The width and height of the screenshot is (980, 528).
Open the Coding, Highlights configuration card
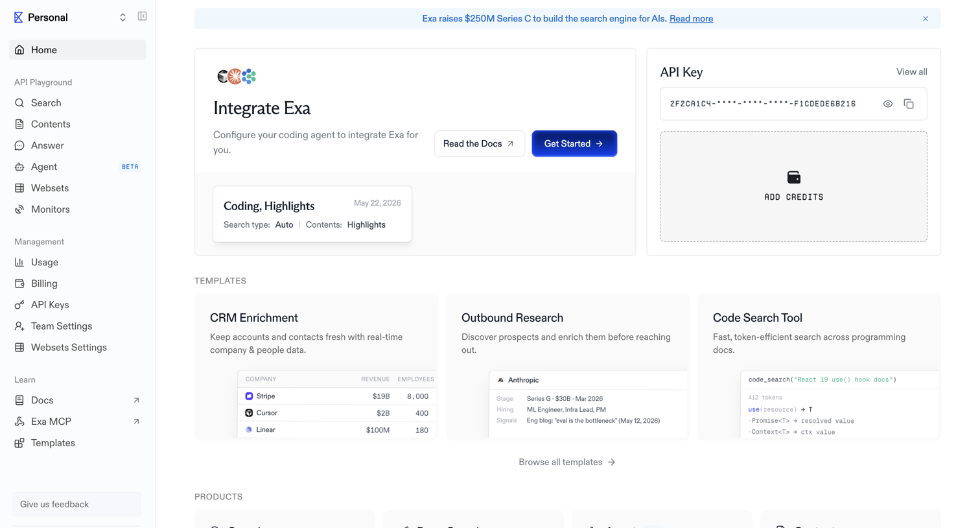coord(312,214)
